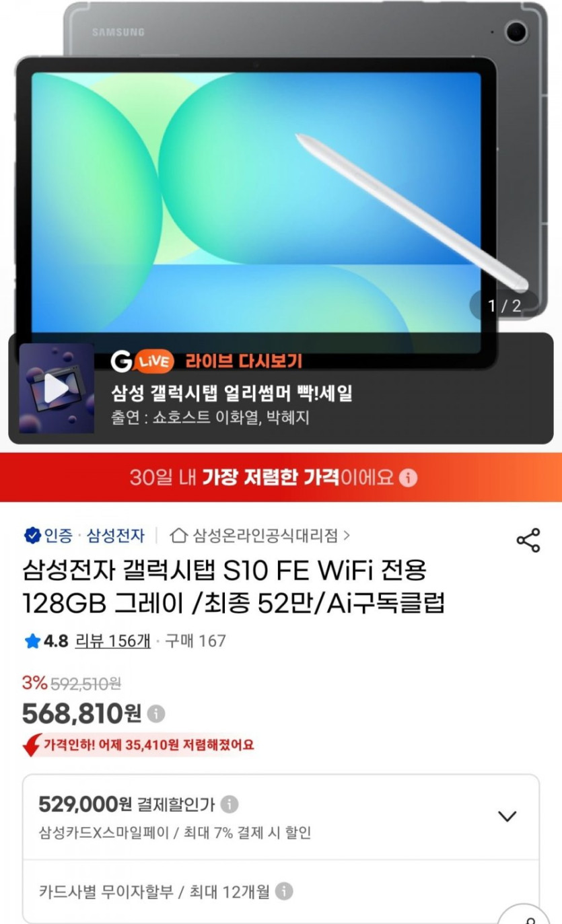Tap info icon for 무이자할부 details
The height and width of the screenshot is (924, 562).
coord(284,892)
